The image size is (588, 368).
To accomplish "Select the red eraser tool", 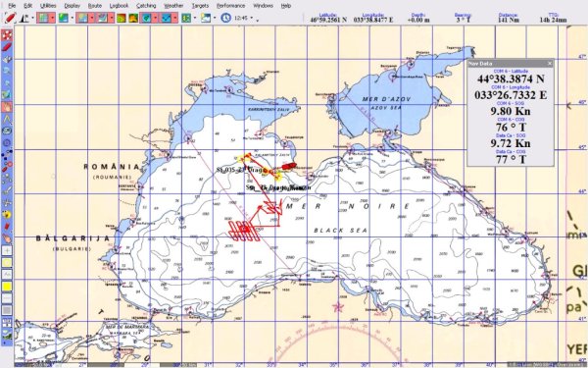I will tap(7, 227).
